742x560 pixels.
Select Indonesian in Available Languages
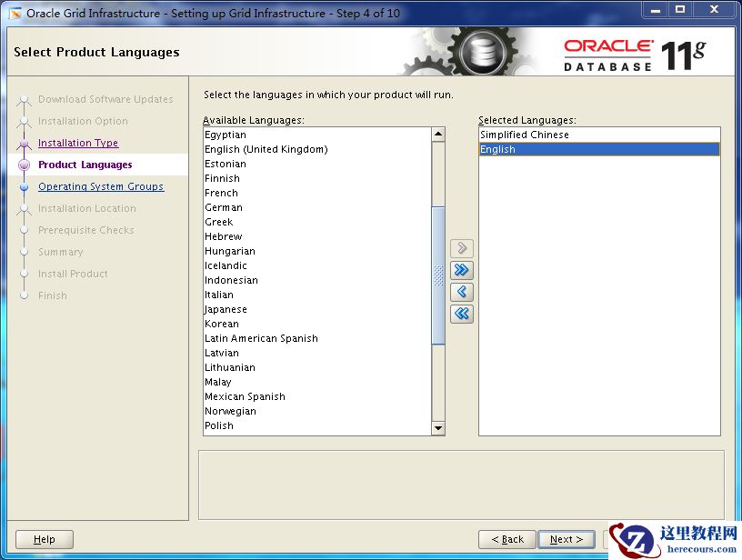[317, 281]
